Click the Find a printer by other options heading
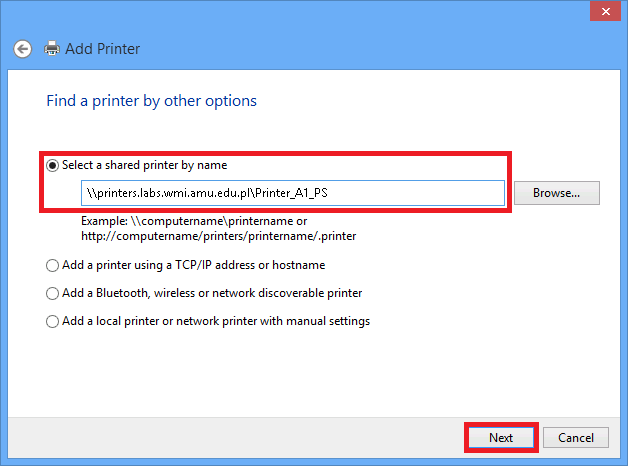Viewport: 628px width, 466px height. 151,101
